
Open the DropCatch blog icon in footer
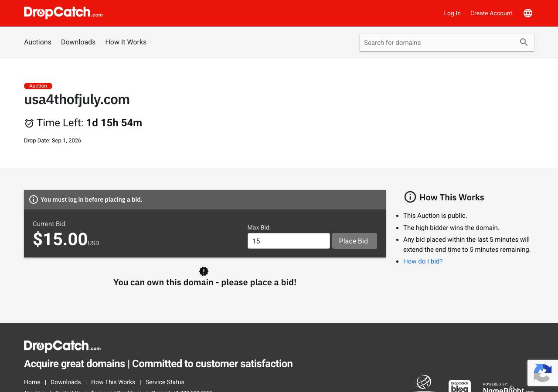click(459, 386)
